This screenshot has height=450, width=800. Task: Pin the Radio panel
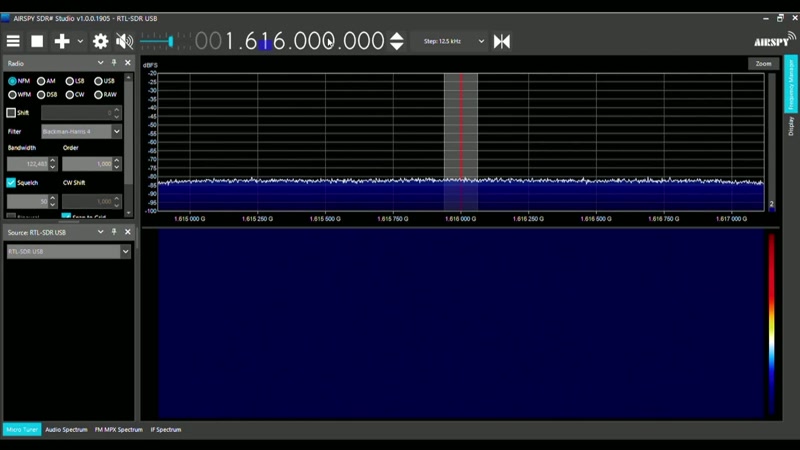click(x=114, y=63)
